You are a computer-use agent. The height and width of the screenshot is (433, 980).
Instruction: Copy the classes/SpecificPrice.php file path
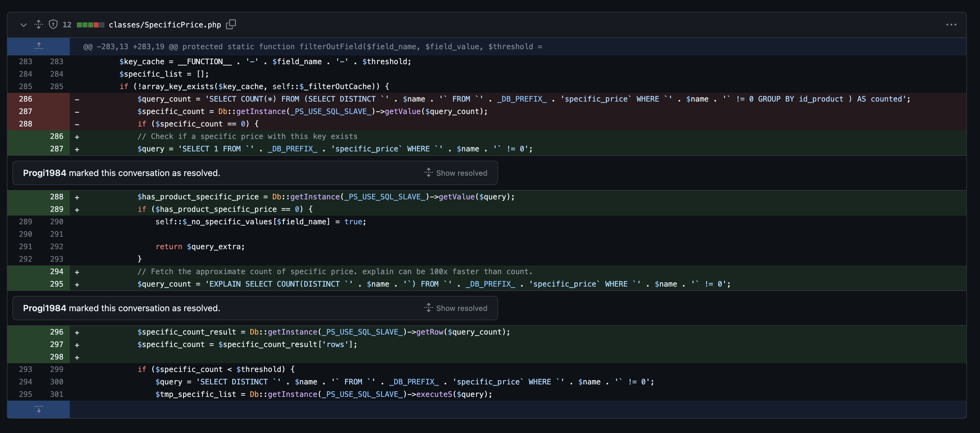pyautogui.click(x=231, y=25)
